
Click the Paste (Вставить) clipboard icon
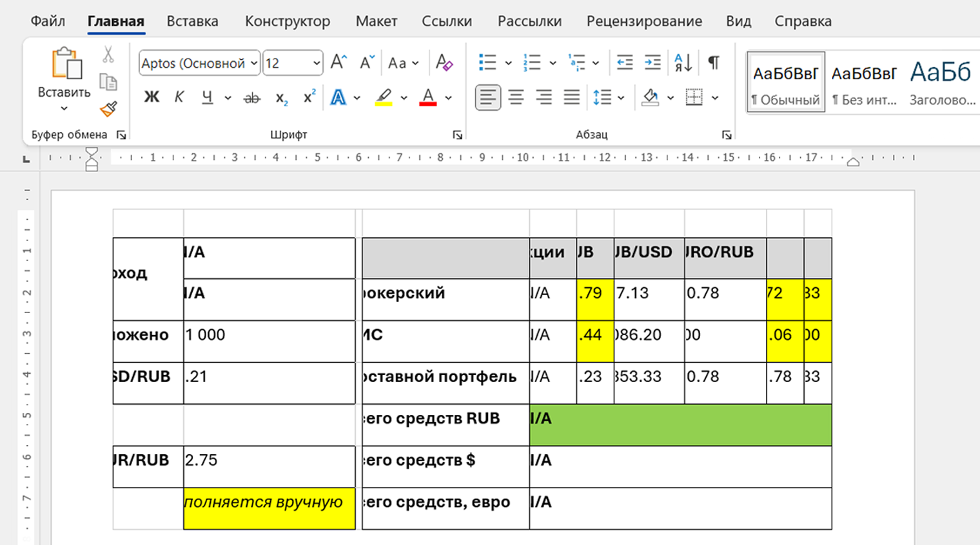point(66,64)
